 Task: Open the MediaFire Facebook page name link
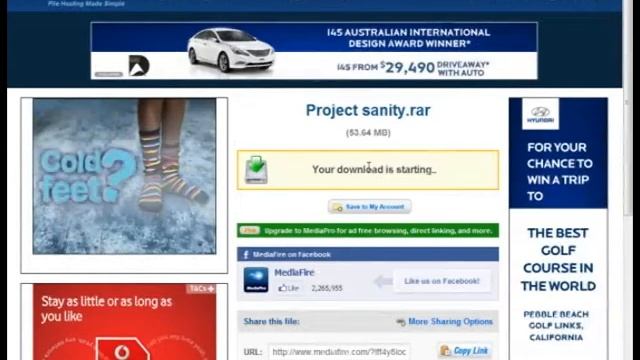tap(294, 272)
